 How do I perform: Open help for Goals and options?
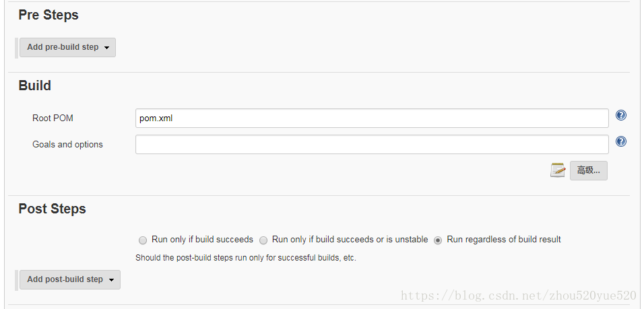(621, 141)
